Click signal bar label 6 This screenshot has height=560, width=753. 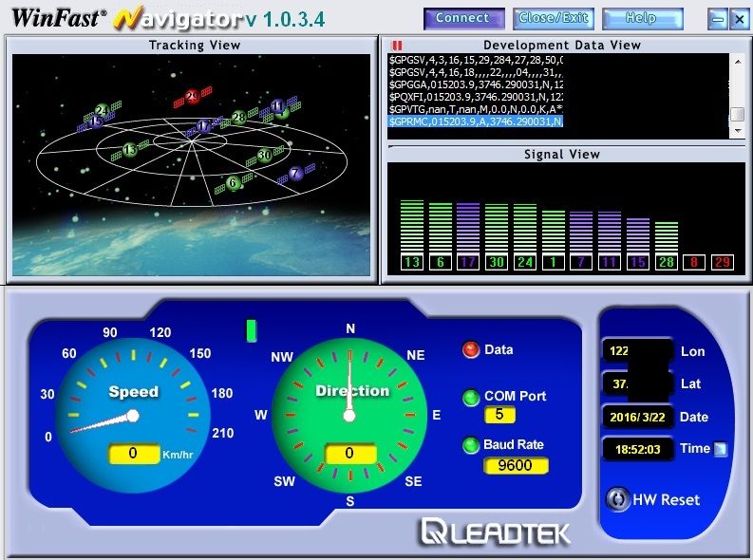point(441,262)
